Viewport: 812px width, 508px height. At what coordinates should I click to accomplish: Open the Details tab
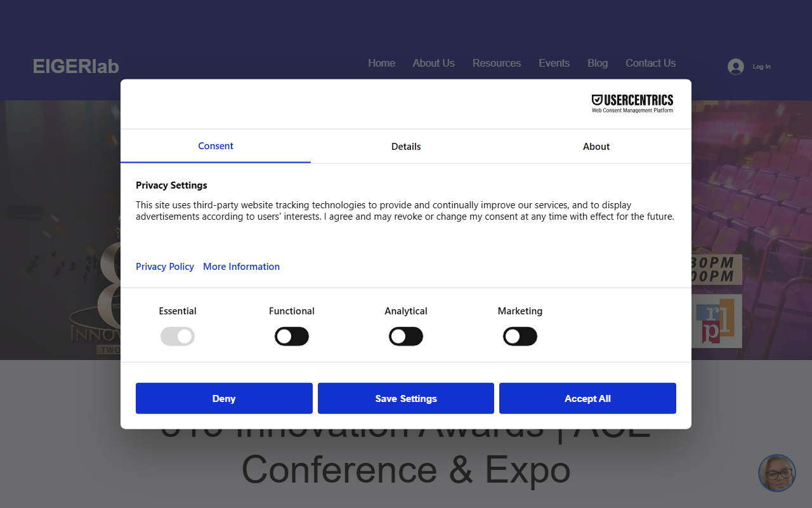(x=406, y=146)
